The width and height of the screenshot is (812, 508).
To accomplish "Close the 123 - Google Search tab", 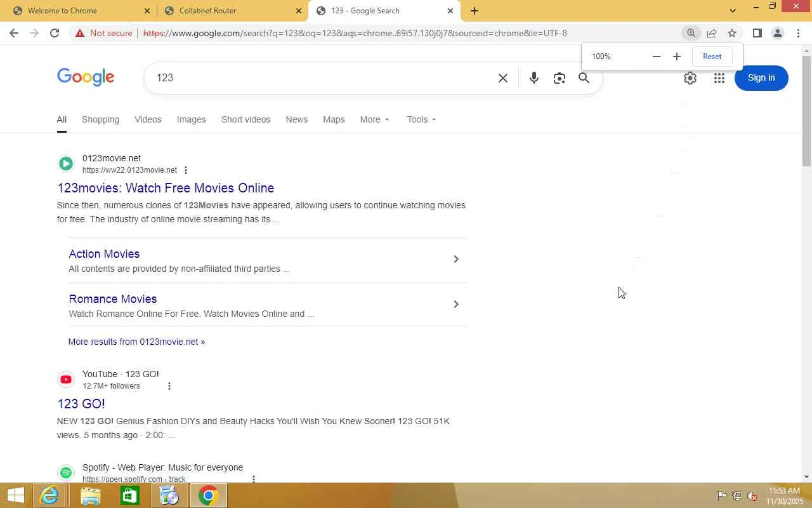I will click(450, 11).
